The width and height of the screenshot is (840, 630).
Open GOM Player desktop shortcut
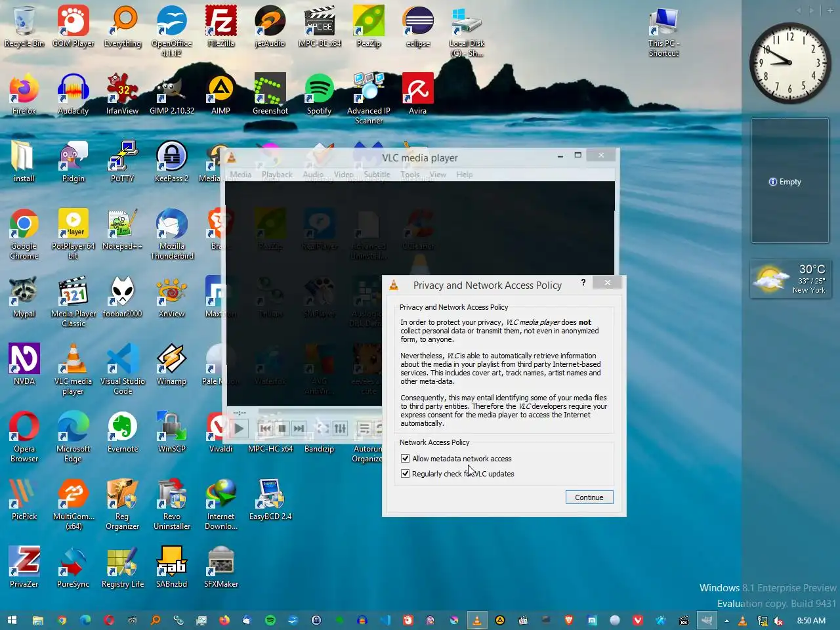[x=73, y=27]
